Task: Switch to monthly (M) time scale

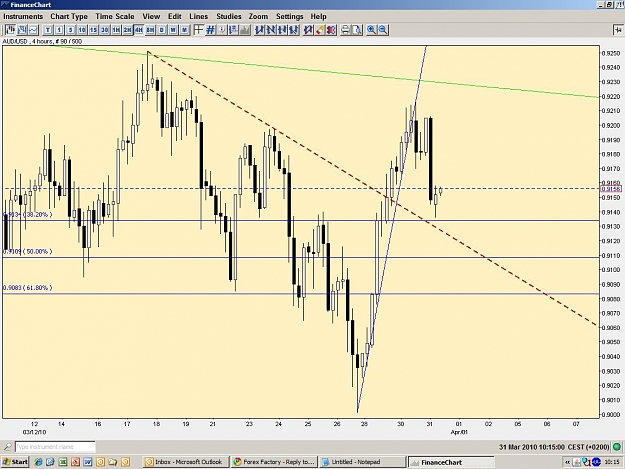Action: [184, 30]
